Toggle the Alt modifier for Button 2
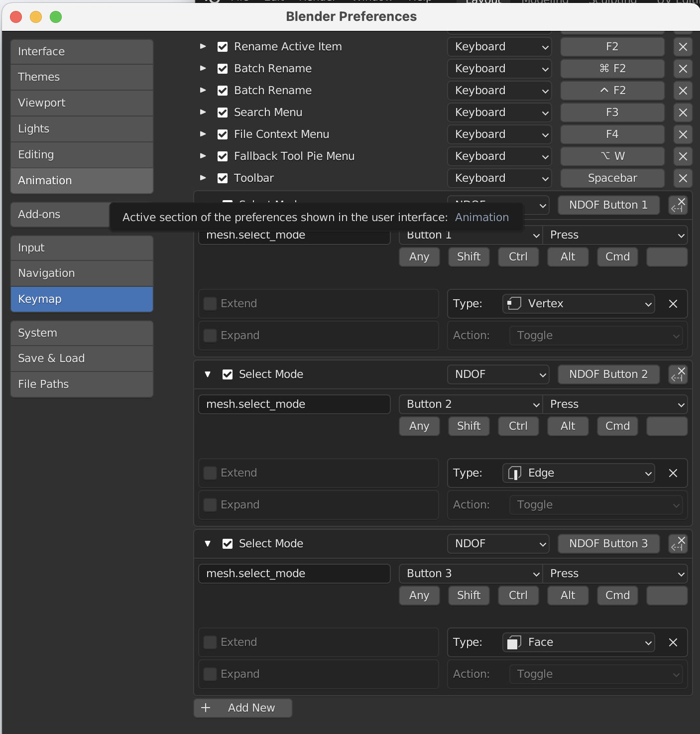This screenshot has height=734, width=700. point(568,426)
